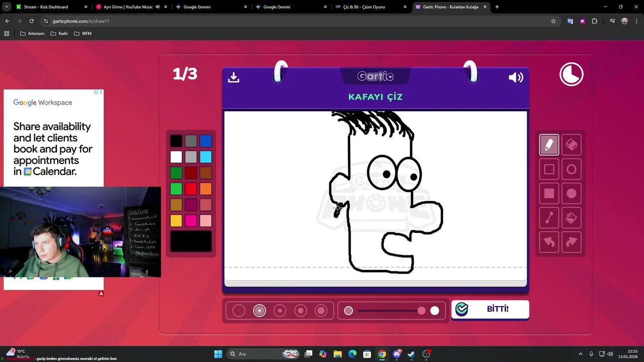
Task: Select the second brush size
Action: [x=260, y=311]
